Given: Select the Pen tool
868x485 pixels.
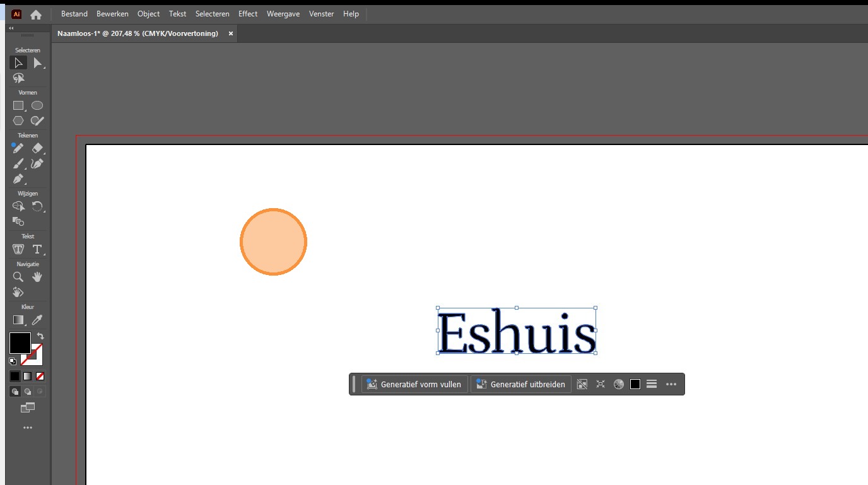Looking at the screenshot, I should 18,178.
